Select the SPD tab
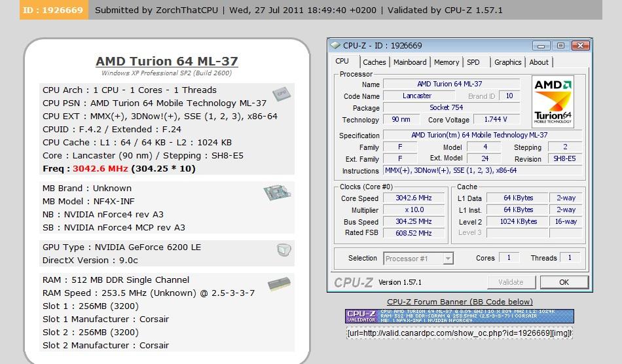The height and width of the screenshot is (364, 622). pos(473,62)
